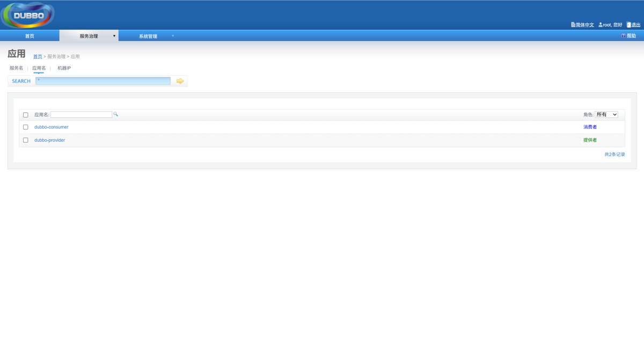Click the 应用 page heading
The height and width of the screenshot is (339, 644).
[x=17, y=54]
